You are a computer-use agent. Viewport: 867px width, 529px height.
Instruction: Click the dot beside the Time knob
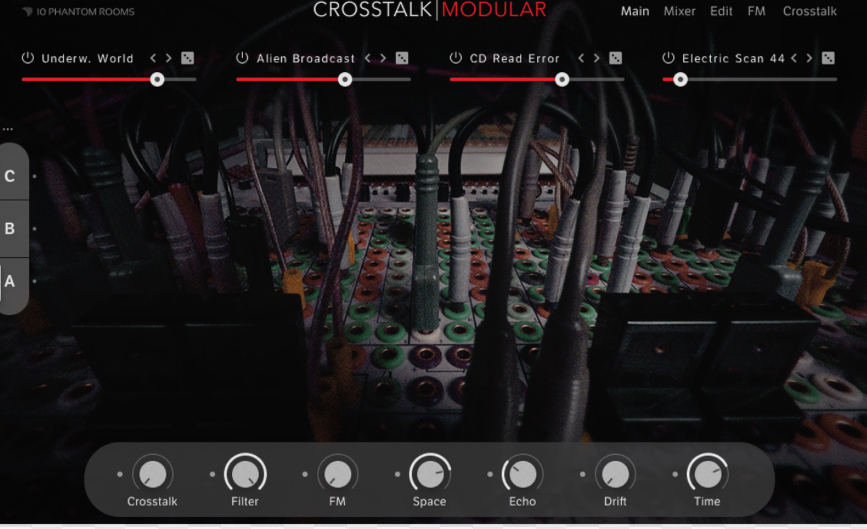[x=675, y=474]
